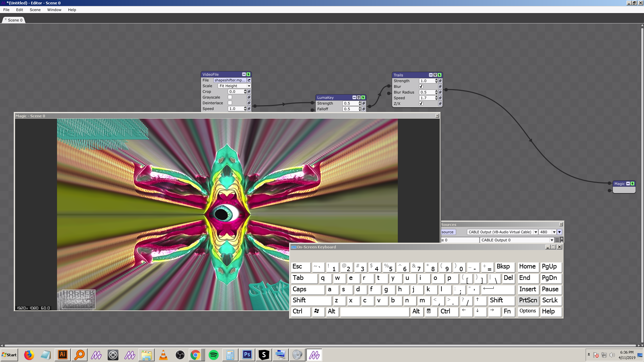Link the Trails Blur parameter
Screen dimensions: 644x362
[440, 87]
